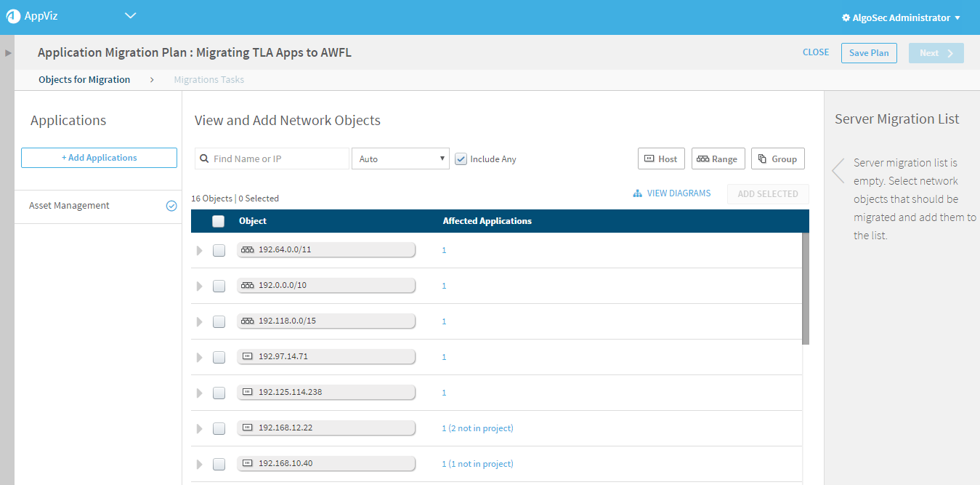Expand the 192.64.0.0/11 object row

[200, 251]
